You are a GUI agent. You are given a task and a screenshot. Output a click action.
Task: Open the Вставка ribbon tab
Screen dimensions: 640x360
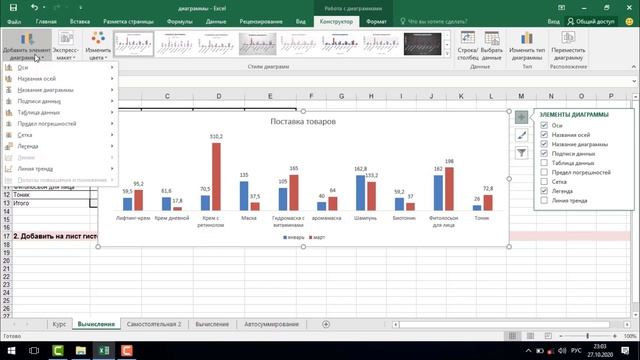pyautogui.click(x=80, y=21)
